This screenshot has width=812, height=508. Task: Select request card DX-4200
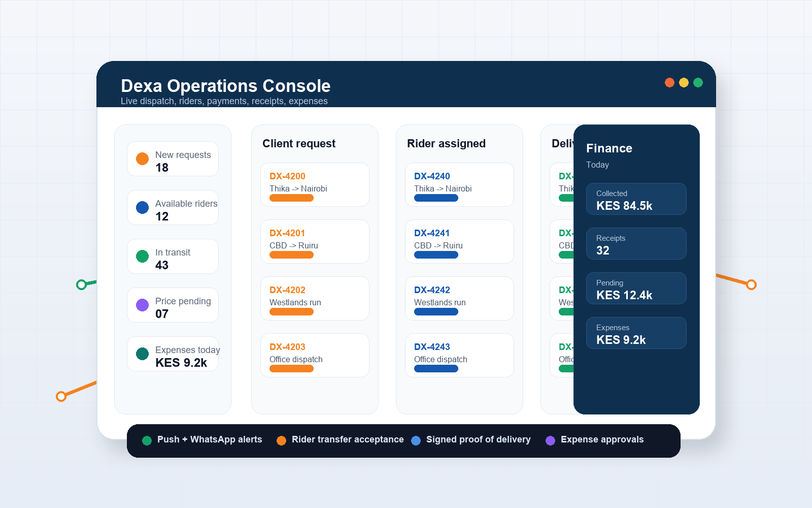coord(315,184)
